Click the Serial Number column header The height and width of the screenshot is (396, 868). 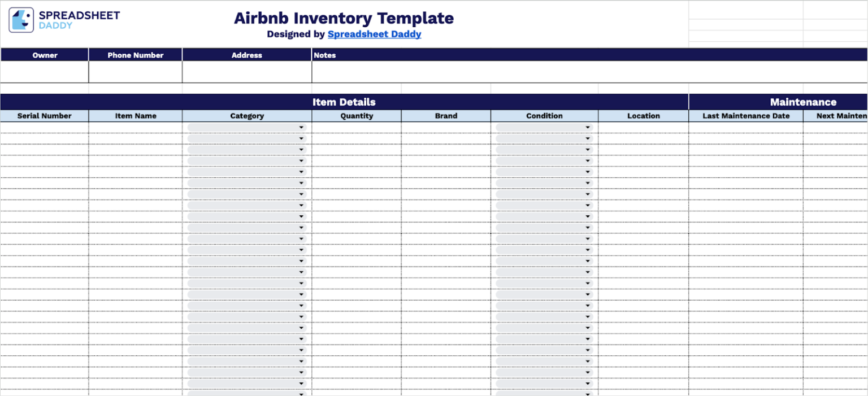pos(45,116)
